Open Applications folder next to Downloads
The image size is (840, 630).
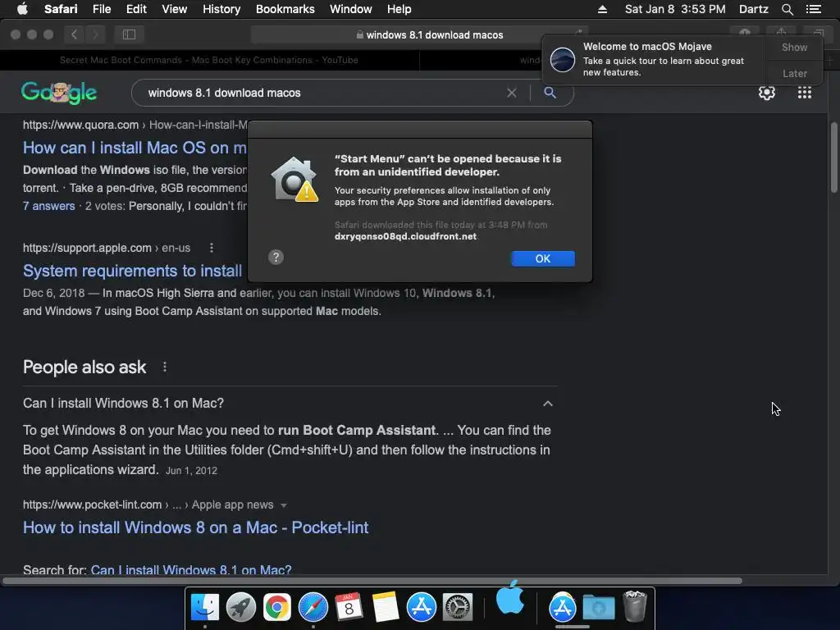[563, 608]
